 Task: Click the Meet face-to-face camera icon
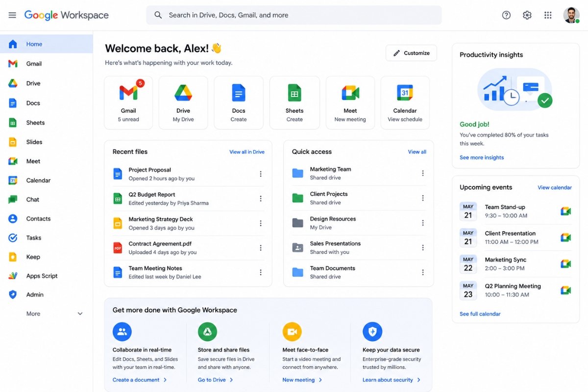point(292,332)
